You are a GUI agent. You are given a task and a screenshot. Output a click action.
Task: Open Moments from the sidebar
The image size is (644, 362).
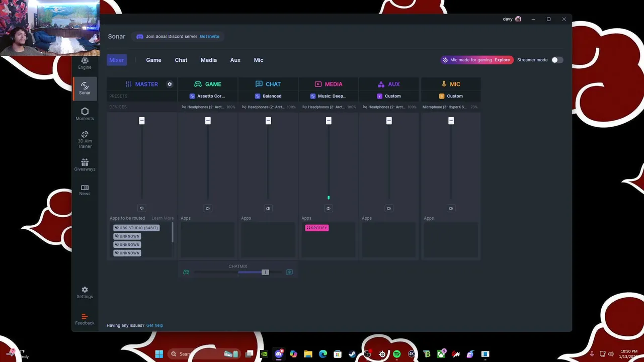click(x=85, y=114)
